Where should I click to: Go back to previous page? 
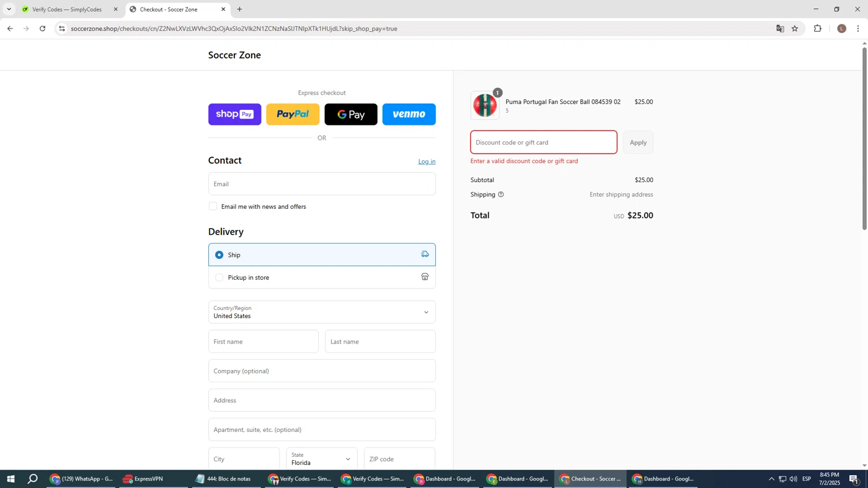10,28
